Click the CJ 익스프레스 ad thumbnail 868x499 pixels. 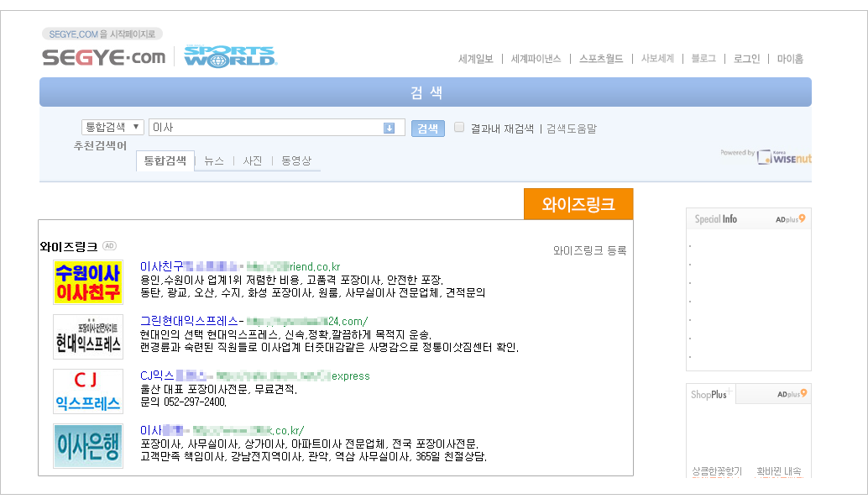coord(88,391)
